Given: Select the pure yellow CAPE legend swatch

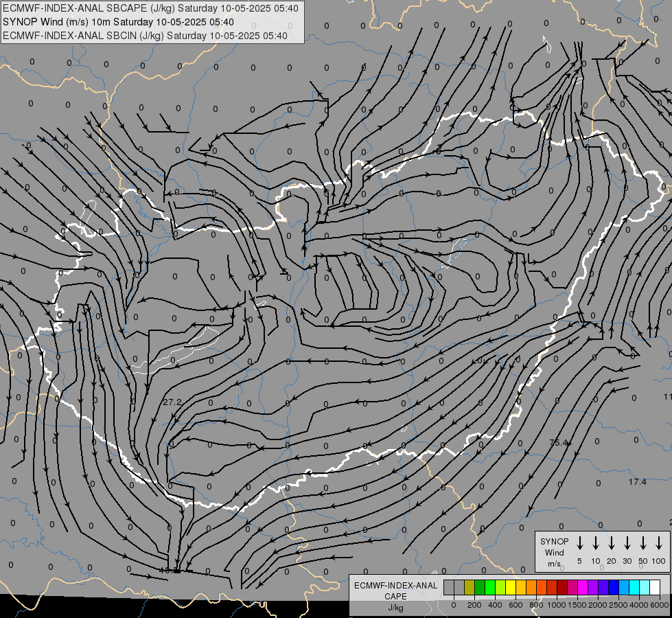Looking at the screenshot, I should point(511,587).
